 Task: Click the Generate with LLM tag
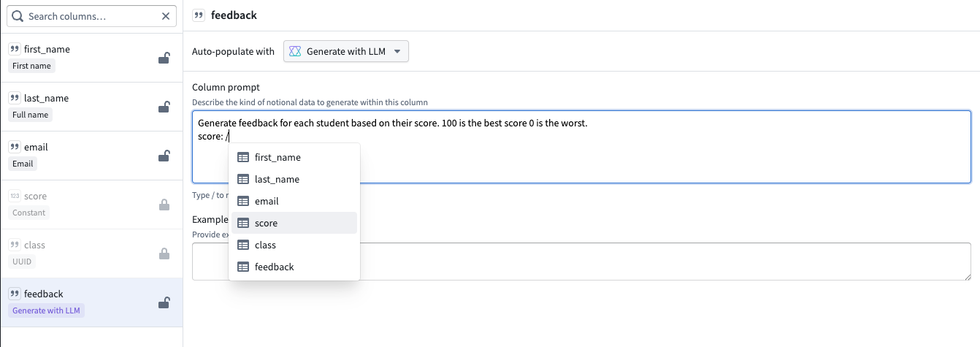tap(47, 310)
